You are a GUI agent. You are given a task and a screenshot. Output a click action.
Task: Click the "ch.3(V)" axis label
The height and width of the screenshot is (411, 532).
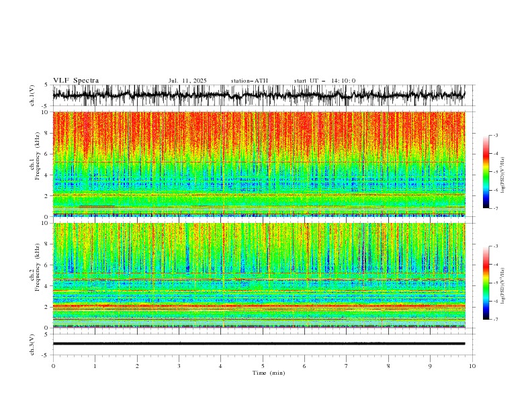click(32, 345)
